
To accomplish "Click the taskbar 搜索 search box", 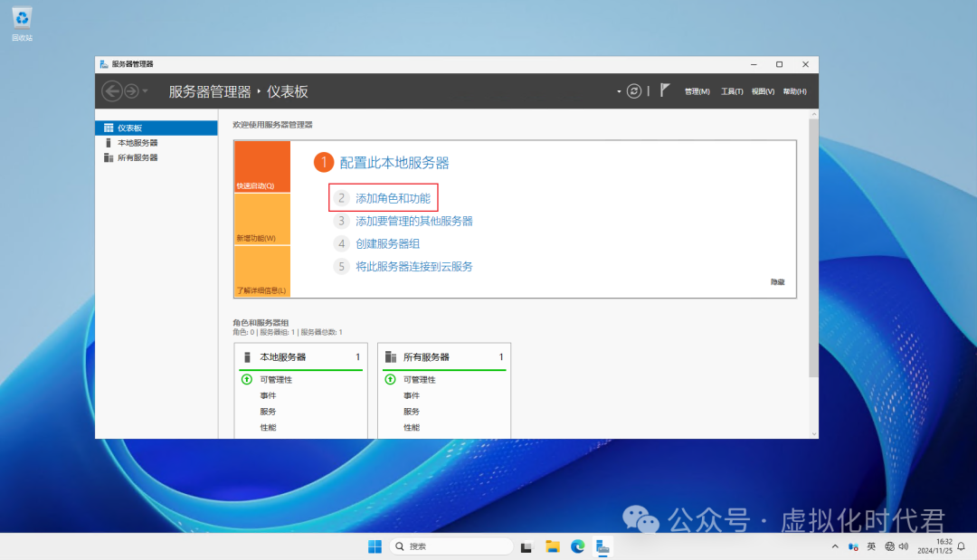I will (x=451, y=546).
